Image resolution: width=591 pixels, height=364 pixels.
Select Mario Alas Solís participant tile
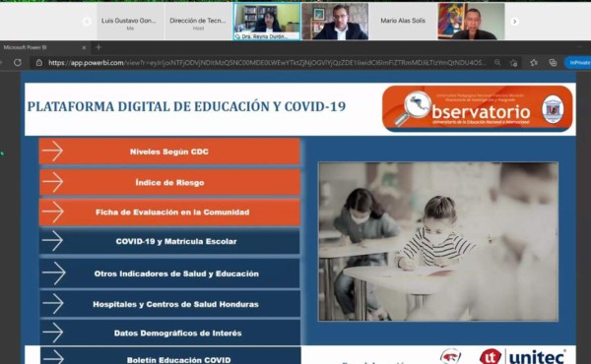[x=403, y=22]
